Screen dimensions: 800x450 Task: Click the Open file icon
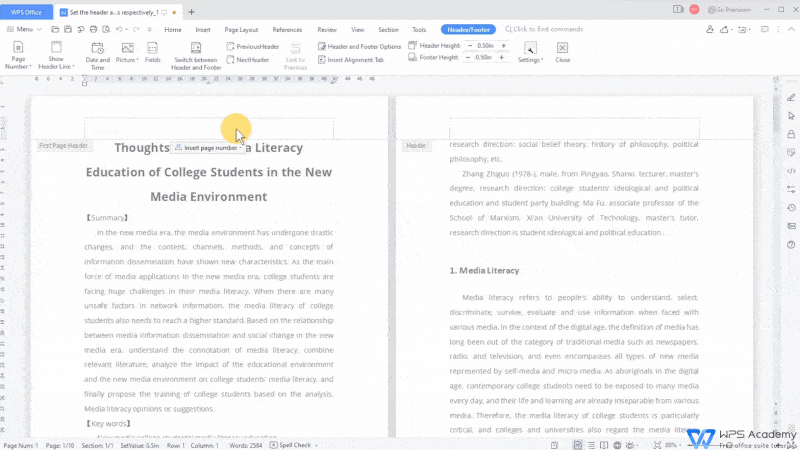[55, 30]
